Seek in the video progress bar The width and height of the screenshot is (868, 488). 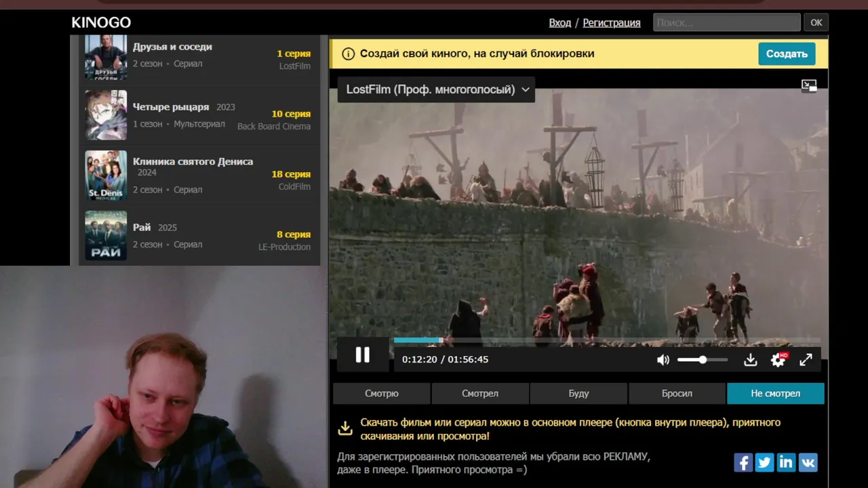click(x=607, y=340)
